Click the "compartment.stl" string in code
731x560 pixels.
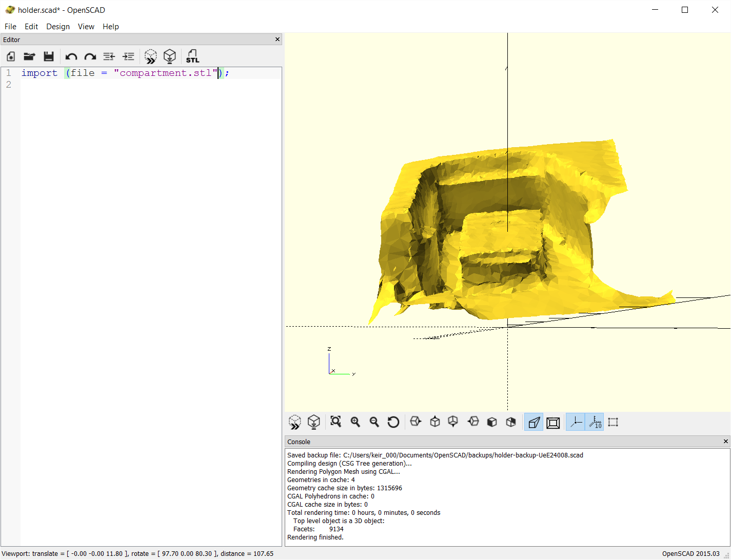point(166,73)
